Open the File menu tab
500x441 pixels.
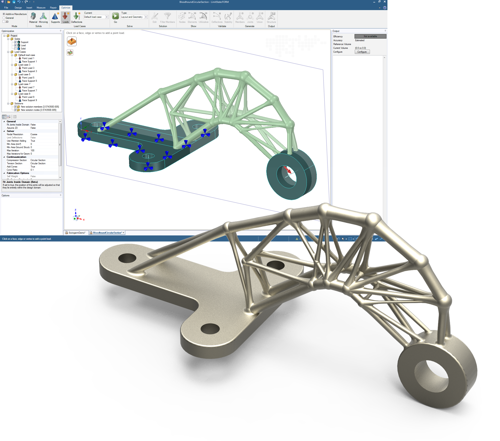(6, 8)
